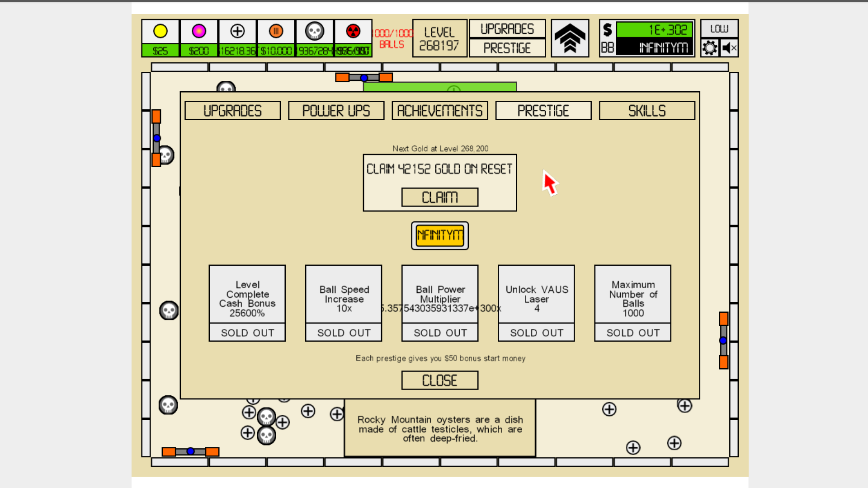Viewport: 868px width, 488px height.
Task: Toggle the LOW quality setting
Action: [x=719, y=28]
